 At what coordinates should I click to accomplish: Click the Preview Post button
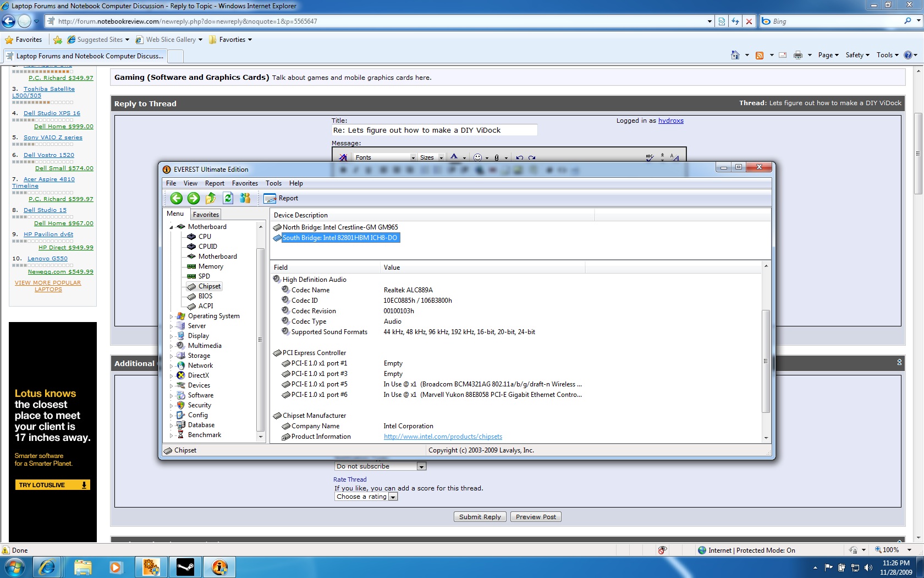point(536,517)
